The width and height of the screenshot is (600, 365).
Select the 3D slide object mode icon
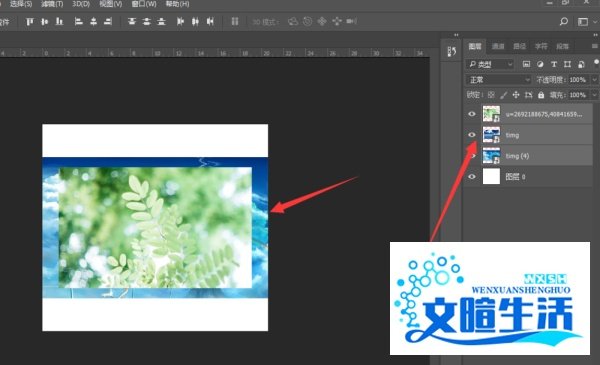[337, 21]
